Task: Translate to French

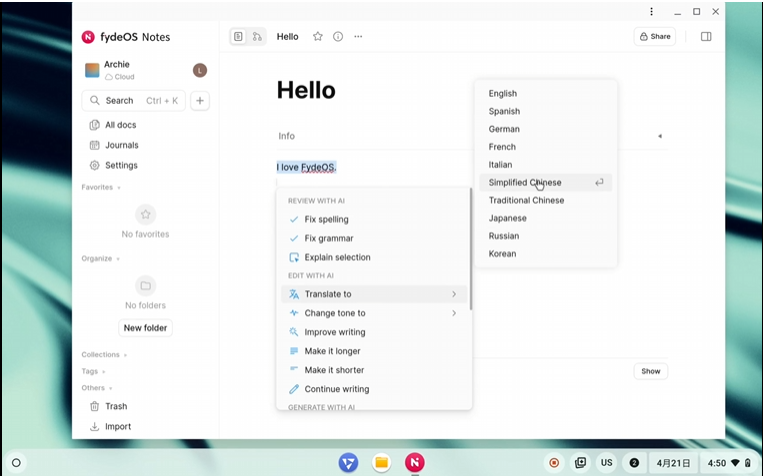Action: tap(545, 147)
